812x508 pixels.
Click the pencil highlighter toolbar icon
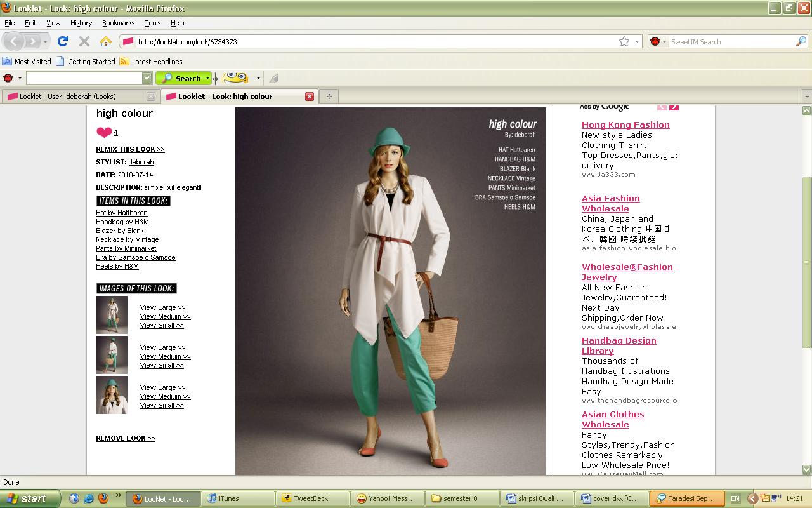click(273, 78)
